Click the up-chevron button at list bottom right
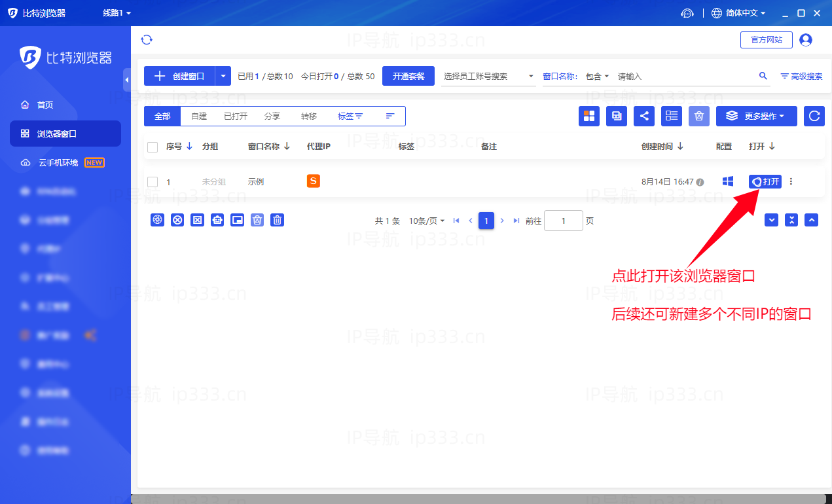This screenshot has height=504, width=832. coord(812,220)
